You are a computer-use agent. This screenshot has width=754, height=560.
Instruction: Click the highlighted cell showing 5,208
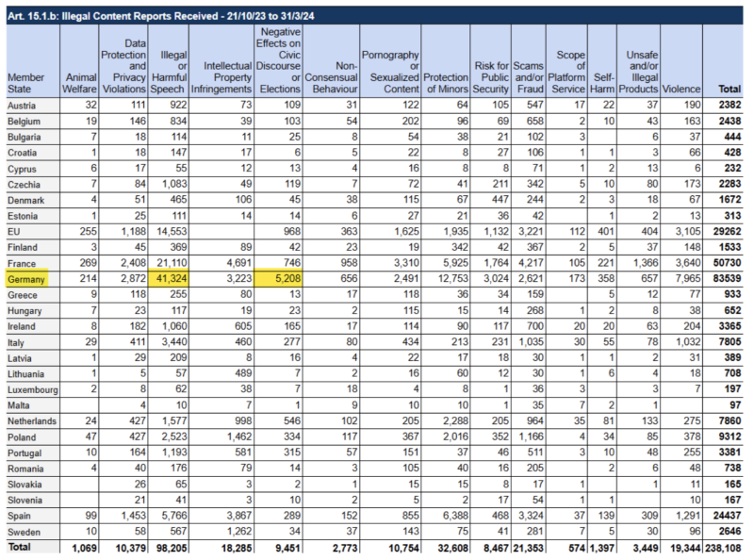280,281
